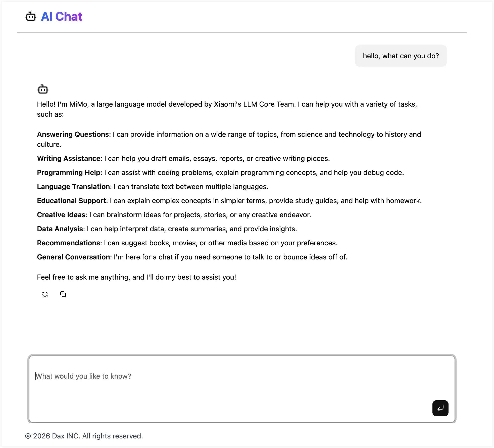Image resolution: width=494 pixels, height=448 pixels.
Task: Click the 'Writing Assistance' bold heading
Action: coord(69,158)
